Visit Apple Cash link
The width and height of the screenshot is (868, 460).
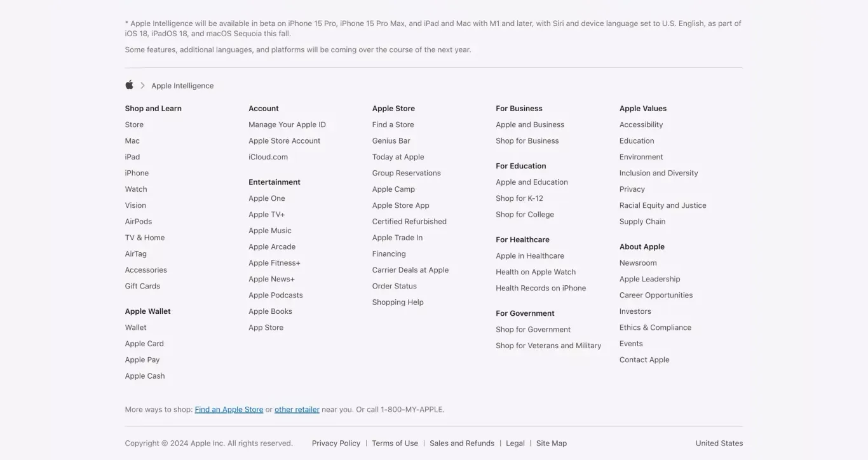point(145,376)
